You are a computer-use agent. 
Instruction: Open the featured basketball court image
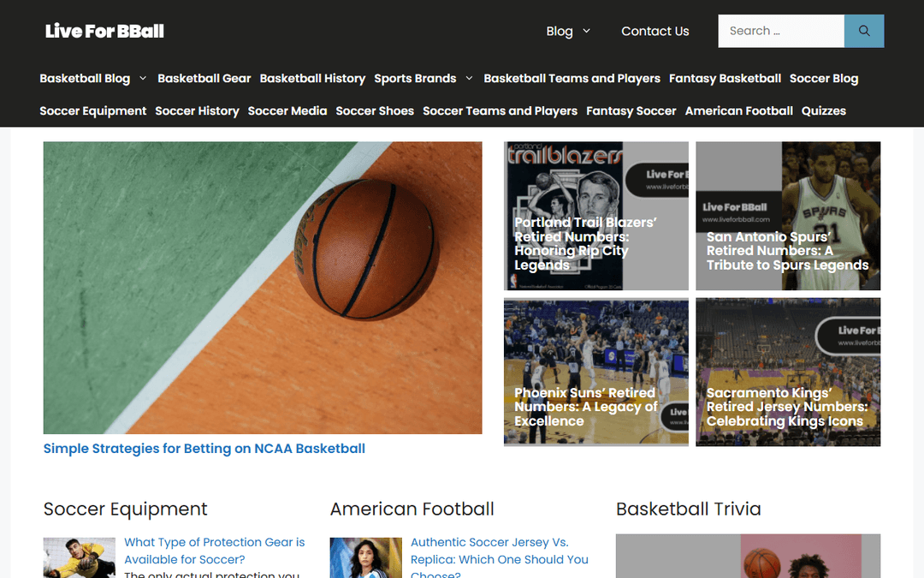263,288
